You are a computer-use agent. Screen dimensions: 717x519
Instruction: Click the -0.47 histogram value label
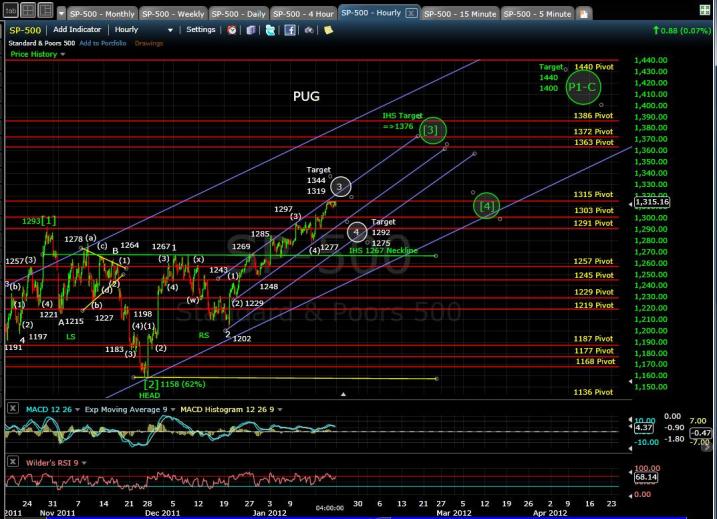pos(700,433)
